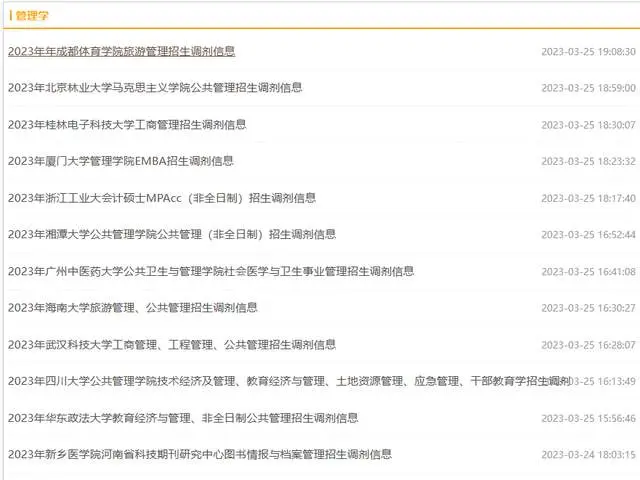Open the 厦门大学管理学院EMBA link
The image size is (640, 480).
[121, 161]
